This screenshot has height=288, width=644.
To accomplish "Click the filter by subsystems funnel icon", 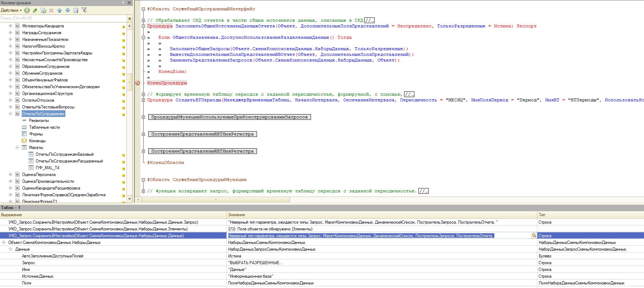I will [x=84, y=10].
